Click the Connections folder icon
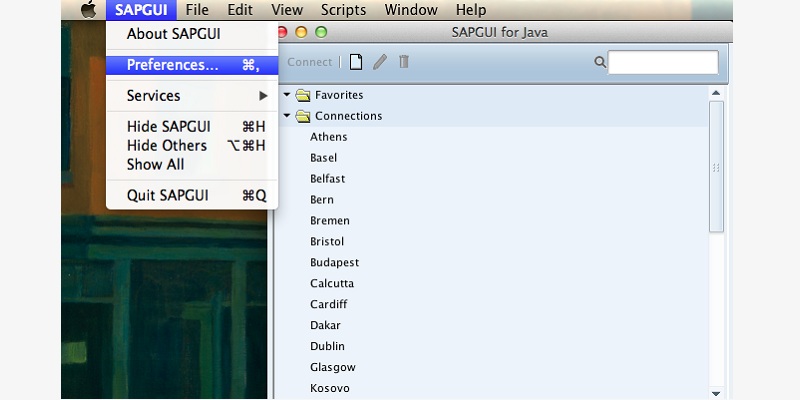The image size is (800, 400). coord(303,116)
